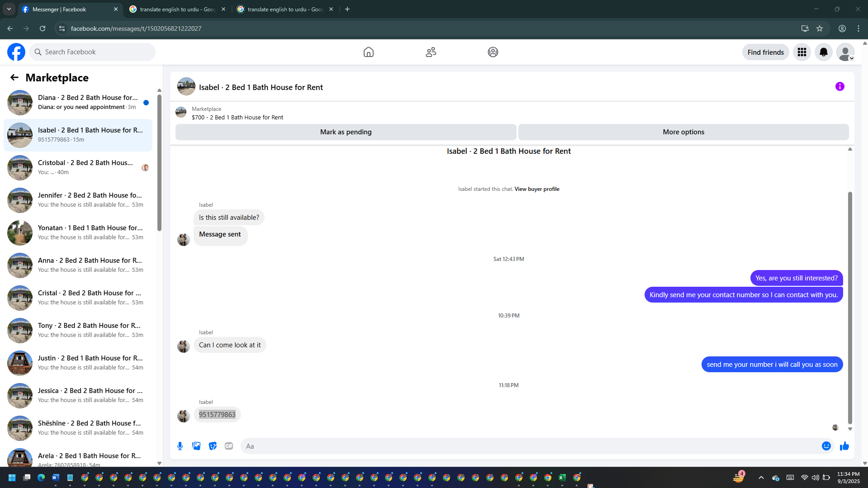Open conversation information icon

coord(840,86)
